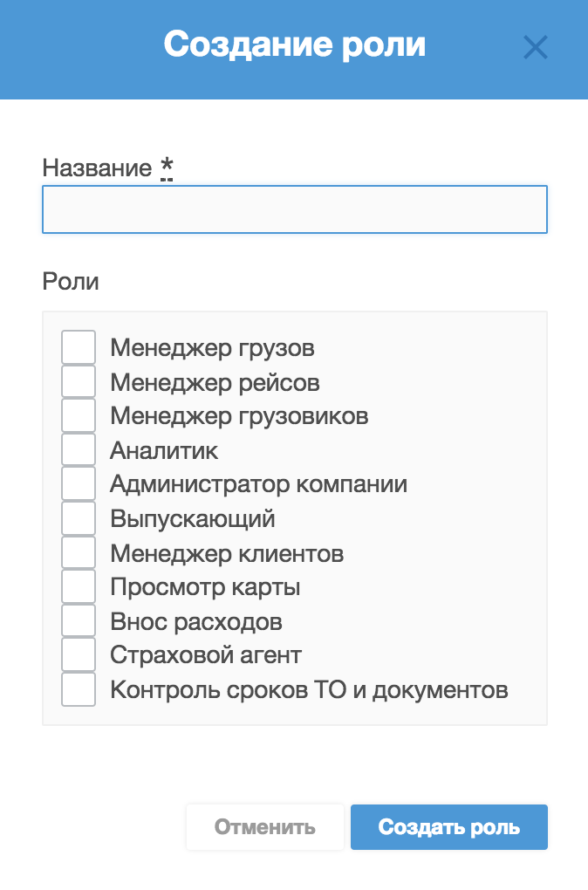Click the Название text input field
This screenshot has width=588, height=890.
294,209
